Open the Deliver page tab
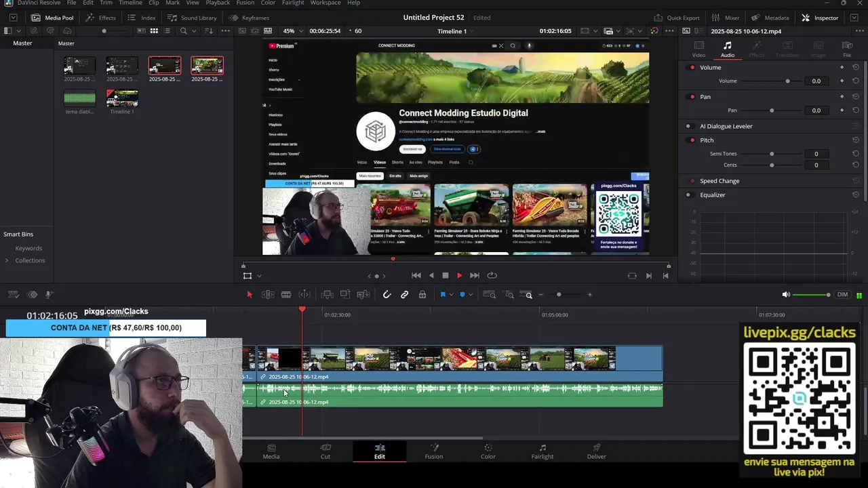The image size is (868, 488). click(597, 451)
